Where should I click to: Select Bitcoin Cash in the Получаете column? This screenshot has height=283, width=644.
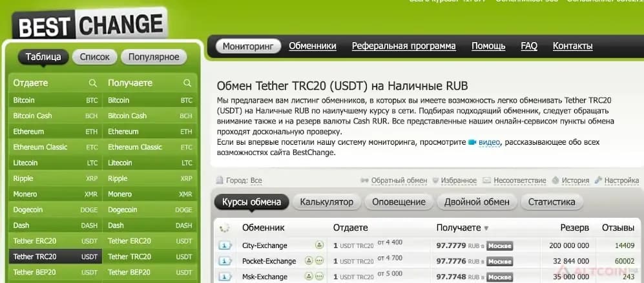[150, 116]
